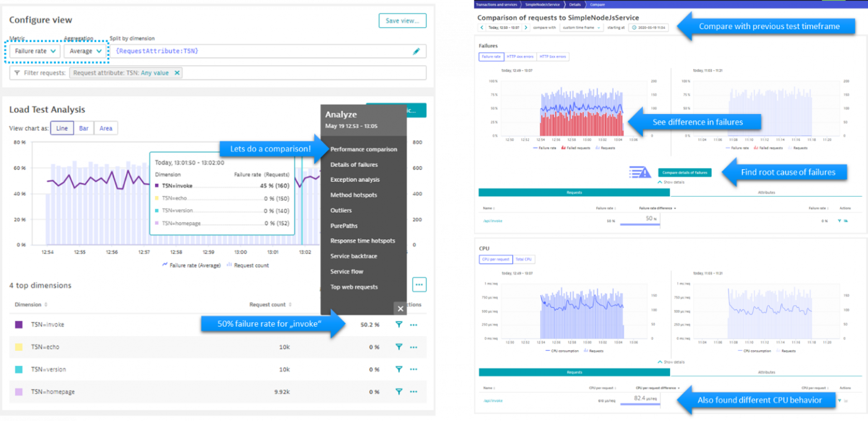Image resolution: width=868 pixels, height=421 pixels.
Task: Open the pencil editor for Split by dimension
Action: pos(417,51)
